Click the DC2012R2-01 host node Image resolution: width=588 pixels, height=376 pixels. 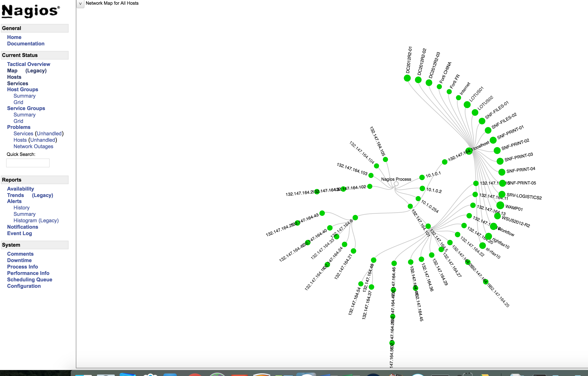point(407,78)
